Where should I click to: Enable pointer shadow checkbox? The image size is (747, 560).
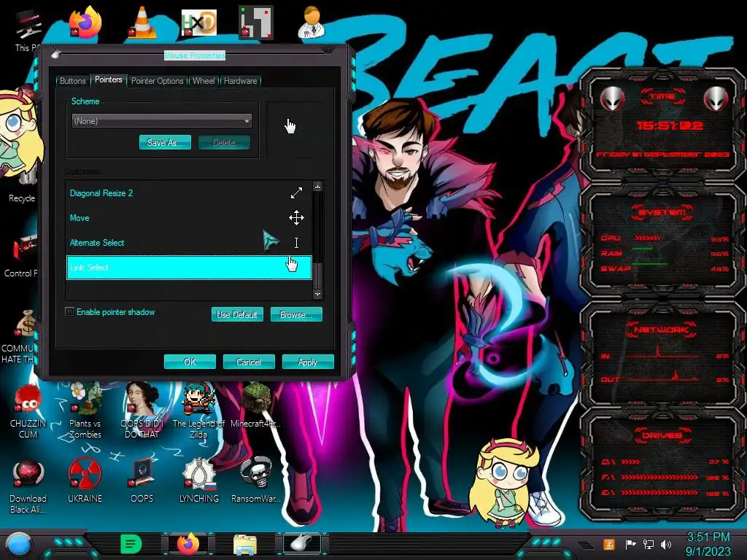(x=69, y=311)
